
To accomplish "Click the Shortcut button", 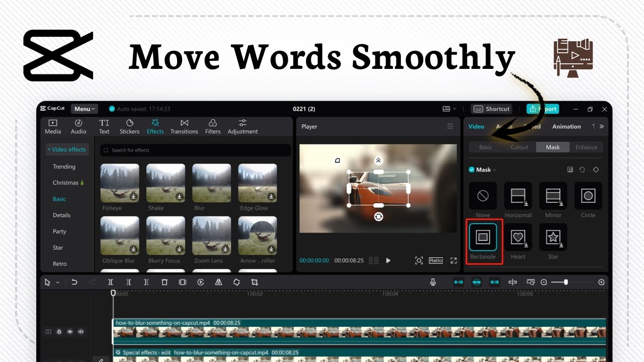I will (492, 109).
